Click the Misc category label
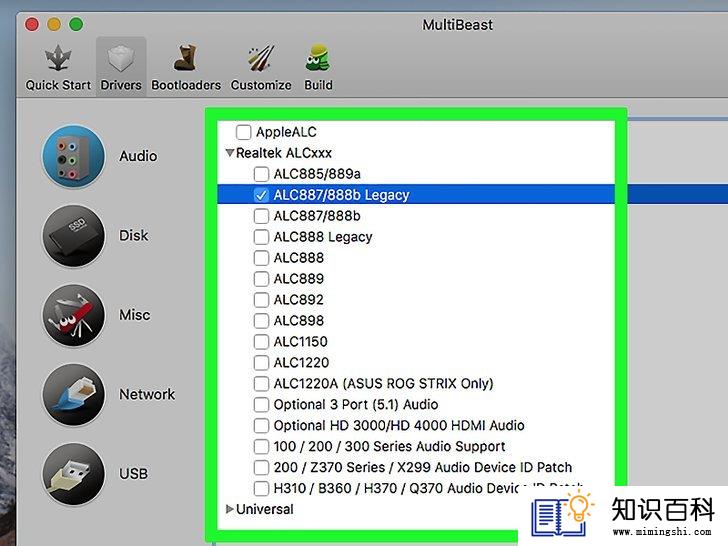This screenshot has width=728, height=546. (x=135, y=315)
